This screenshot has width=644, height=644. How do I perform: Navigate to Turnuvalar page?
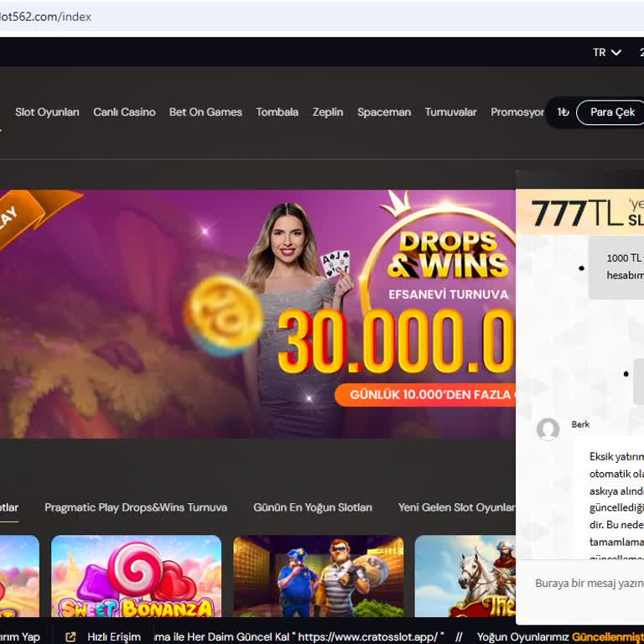(x=450, y=112)
